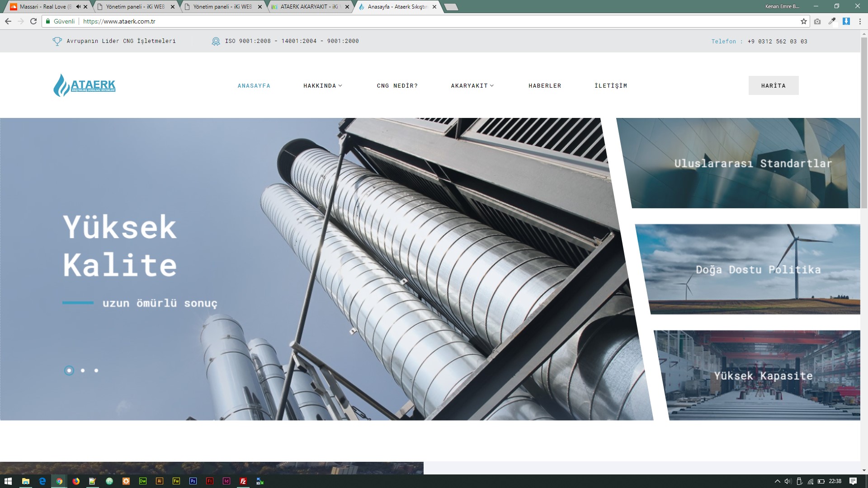Open a new browser tab
This screenshot has height=488, width=868.
coord(451,7)
